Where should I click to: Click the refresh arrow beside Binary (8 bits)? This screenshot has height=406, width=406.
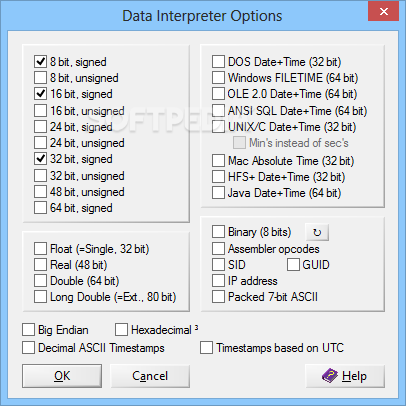[317, 232]
